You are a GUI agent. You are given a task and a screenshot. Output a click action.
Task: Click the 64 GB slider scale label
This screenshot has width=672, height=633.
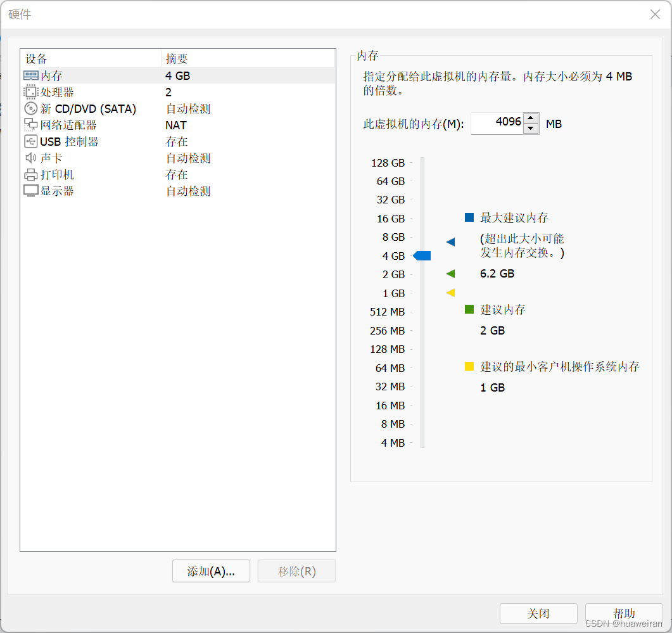391,181
